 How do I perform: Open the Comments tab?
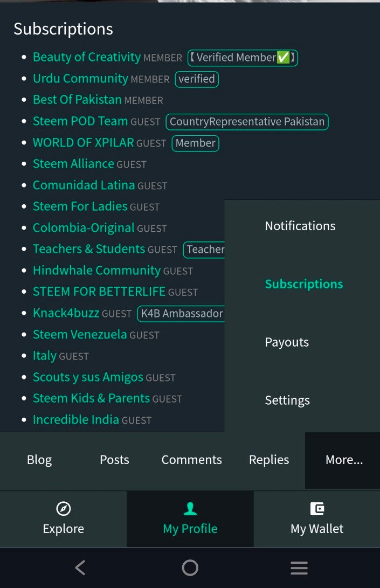coord(192,460)
